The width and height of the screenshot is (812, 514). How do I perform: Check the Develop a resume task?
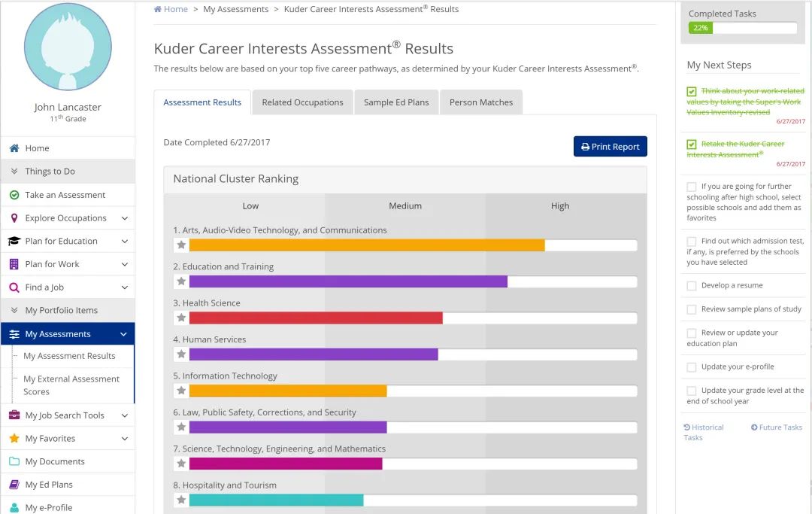click(692, 286)
